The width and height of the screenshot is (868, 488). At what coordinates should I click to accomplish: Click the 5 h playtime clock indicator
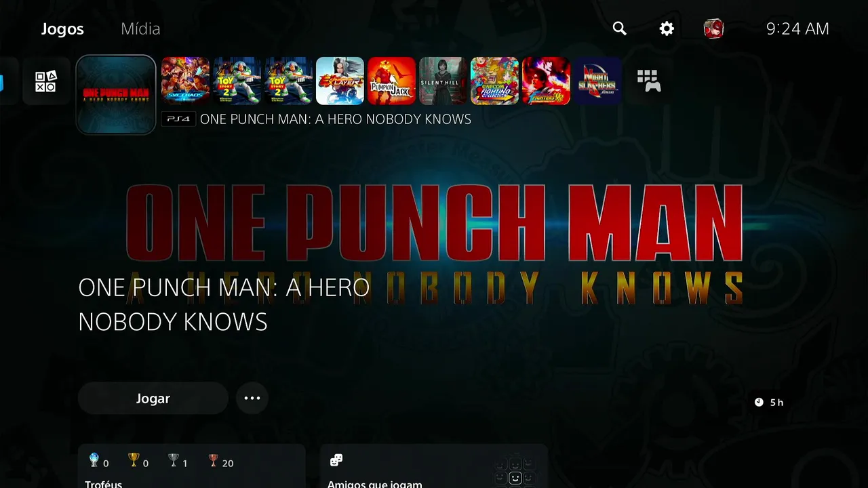pos(769,403)
